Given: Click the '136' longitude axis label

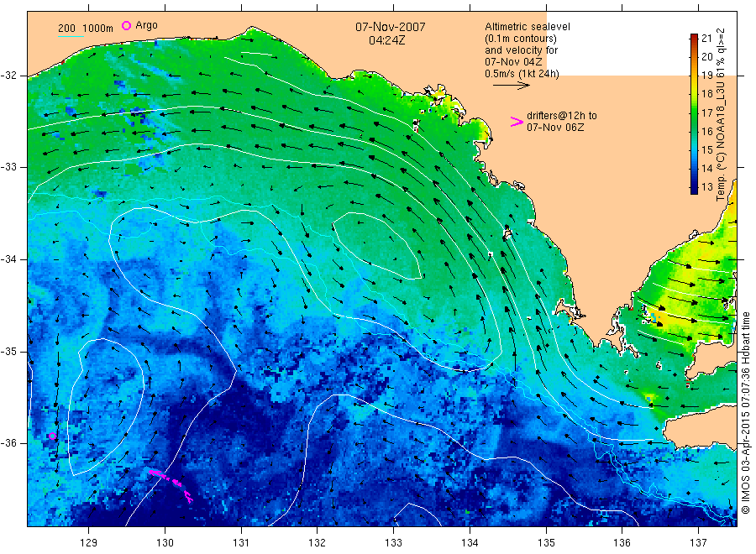Looking at the screenshot, I should point(622,543).
